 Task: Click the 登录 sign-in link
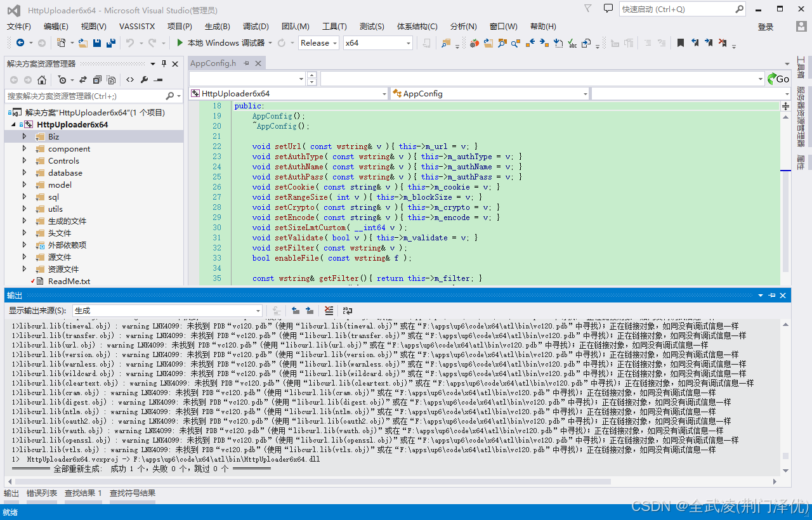(765, 27)
